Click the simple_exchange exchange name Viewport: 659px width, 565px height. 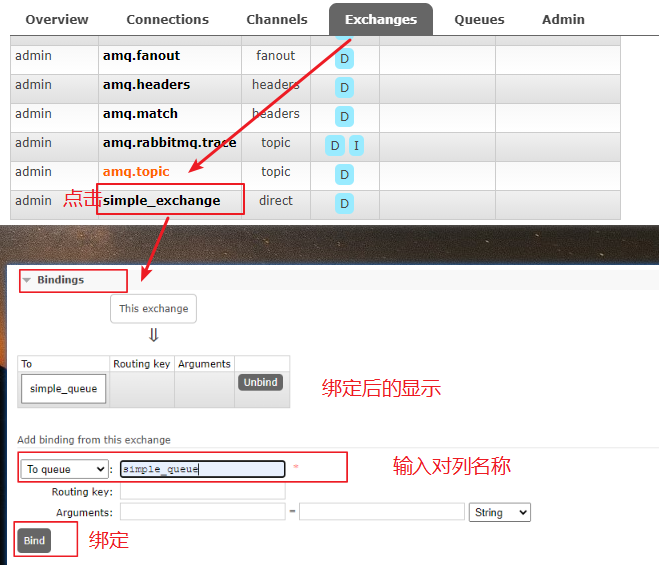coord(161,201)
